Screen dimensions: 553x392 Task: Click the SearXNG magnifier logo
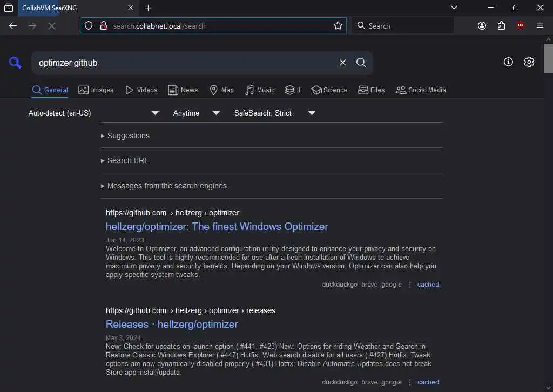(15, 63)
